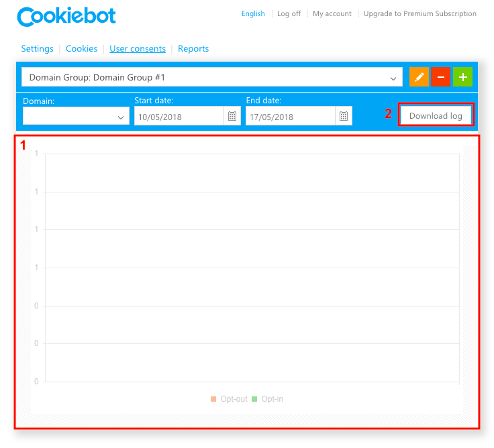Viewport: 494px width, 448px height.
Task: Click the orange pencil edit icon
Action: pos(419,77)
